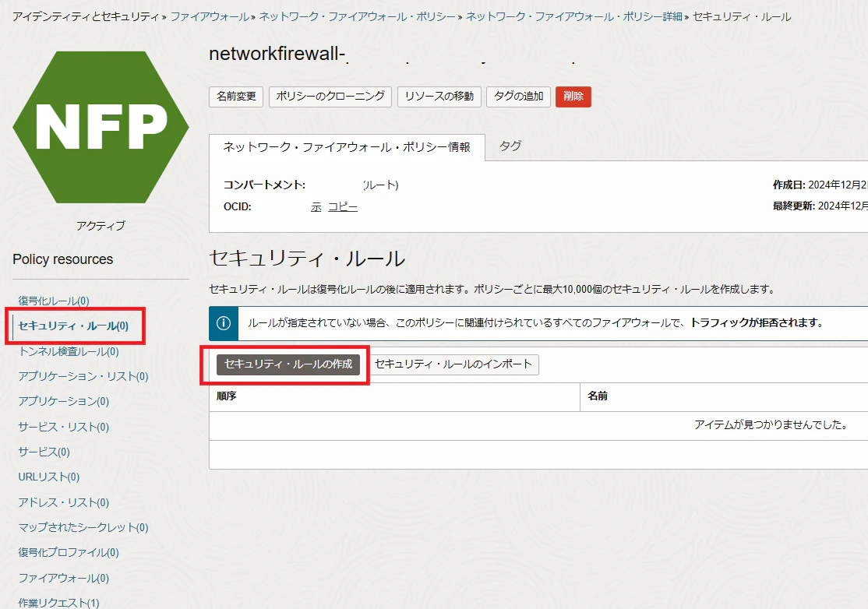
Task: Open URLリスト(0) in the sidebar
Action: (49, 477)
